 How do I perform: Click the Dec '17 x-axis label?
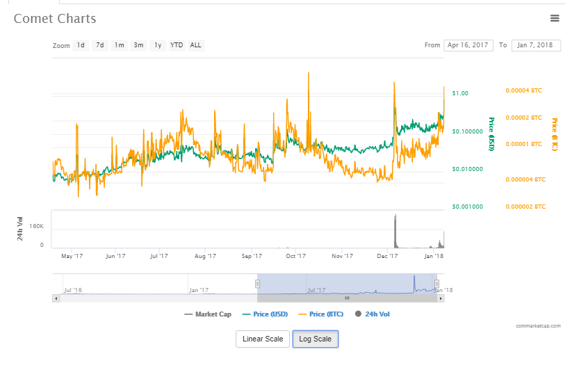pyautogui.click(x=387, y=256)
